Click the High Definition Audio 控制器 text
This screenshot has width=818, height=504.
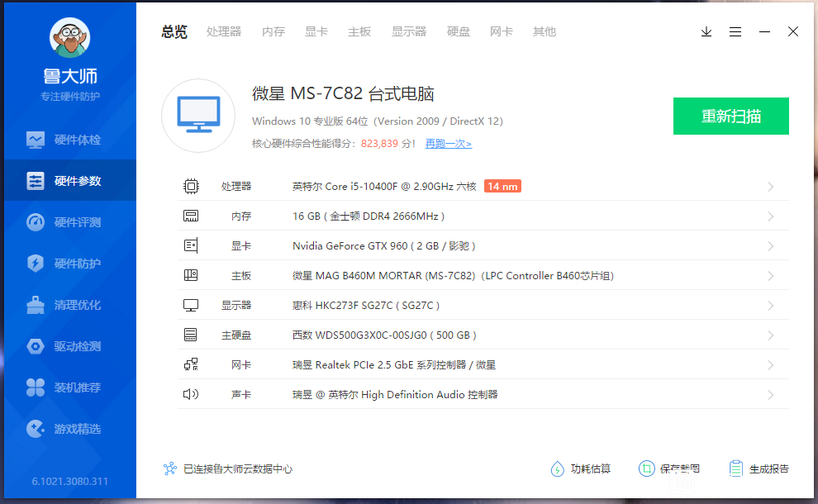(395, 394)
